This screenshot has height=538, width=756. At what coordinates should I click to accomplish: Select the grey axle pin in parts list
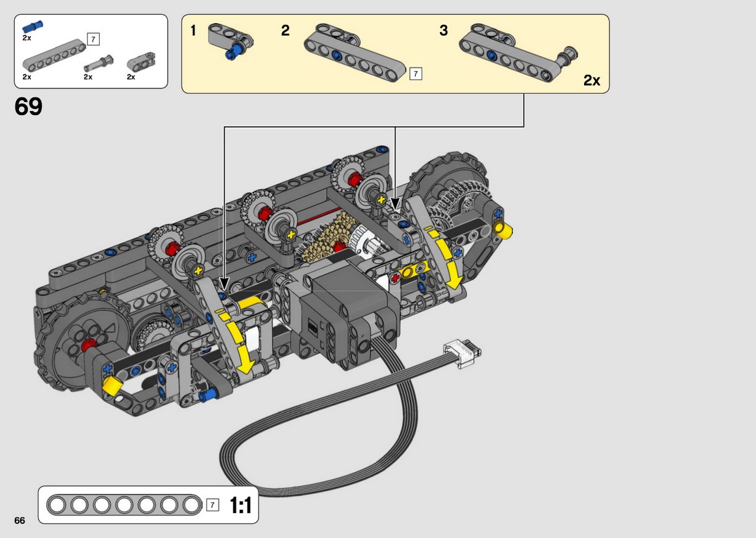point(99,62)
